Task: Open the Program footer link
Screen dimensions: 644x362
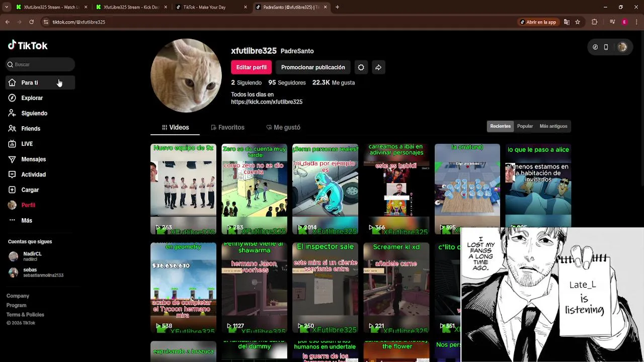Action: [x=17, y=305]
